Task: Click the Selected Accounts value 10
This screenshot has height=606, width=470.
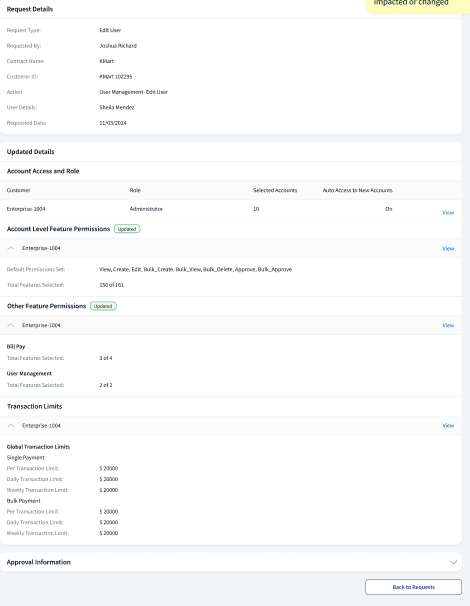Action: 256,209
